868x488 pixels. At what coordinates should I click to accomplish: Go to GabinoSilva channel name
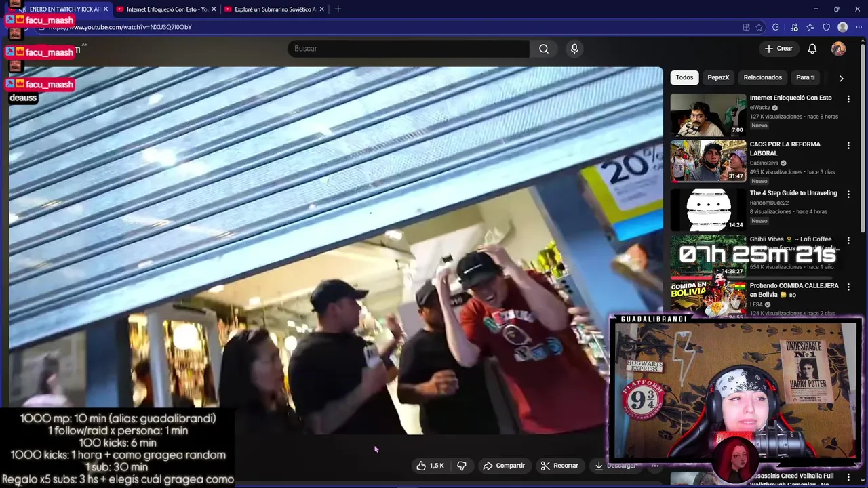[x=764, y=163]
